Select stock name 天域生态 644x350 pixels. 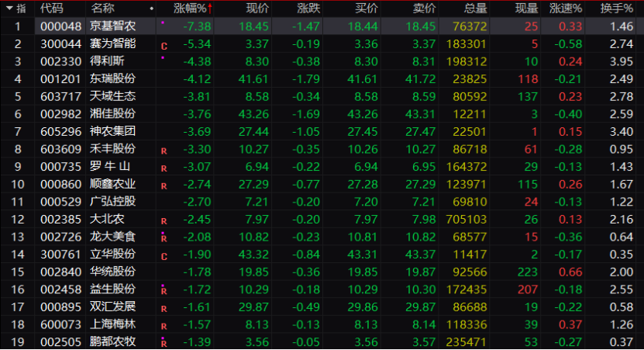click(112, 96)
